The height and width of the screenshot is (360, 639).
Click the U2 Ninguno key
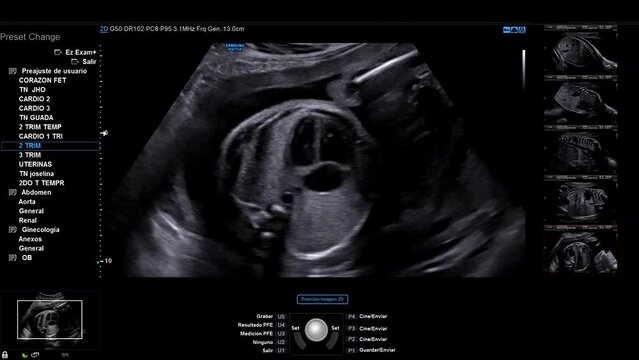pyautogui.click(x=281, y=342)
